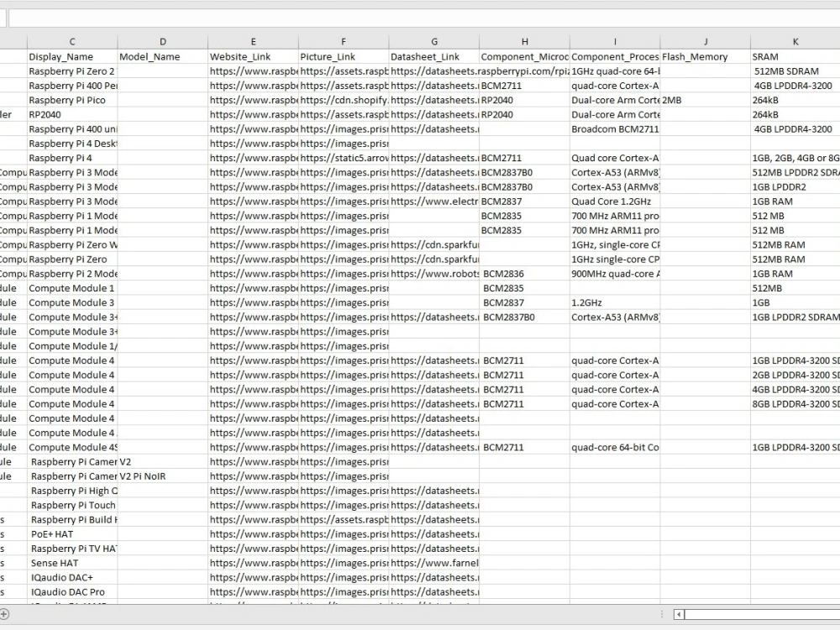
Task: Select column G header
Action: point(434,41)
